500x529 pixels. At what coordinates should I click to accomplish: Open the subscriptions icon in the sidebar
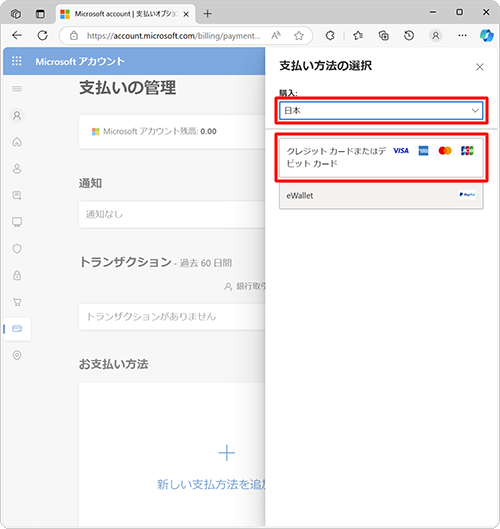(x=17, y=195)
